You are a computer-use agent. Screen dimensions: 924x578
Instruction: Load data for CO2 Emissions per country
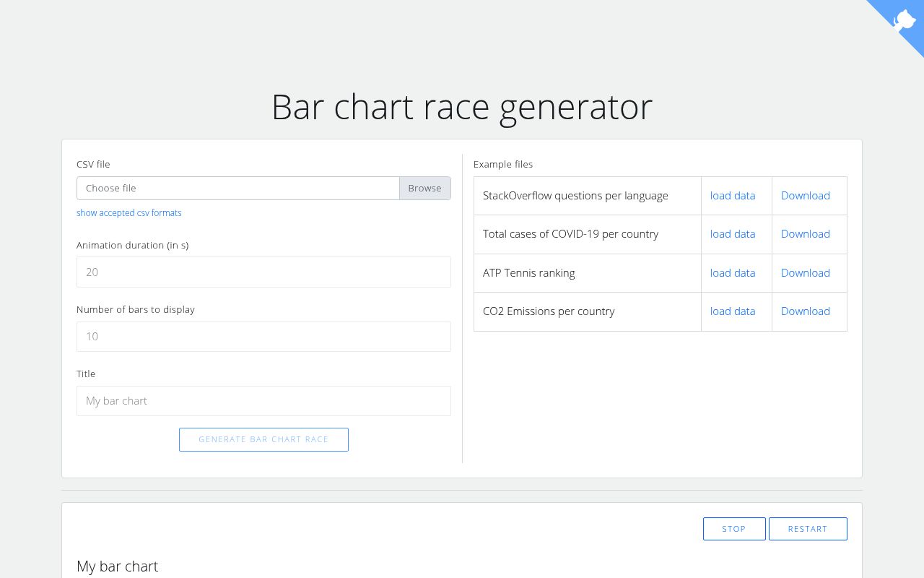point(733,311)
